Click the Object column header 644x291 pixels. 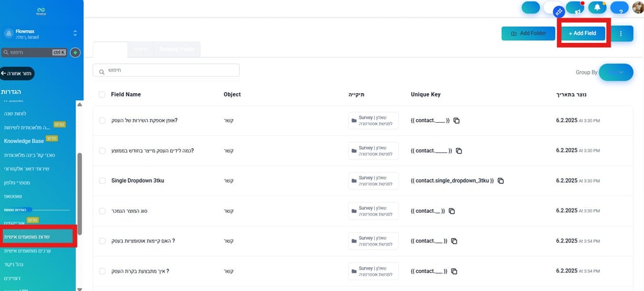pos(232,94)
